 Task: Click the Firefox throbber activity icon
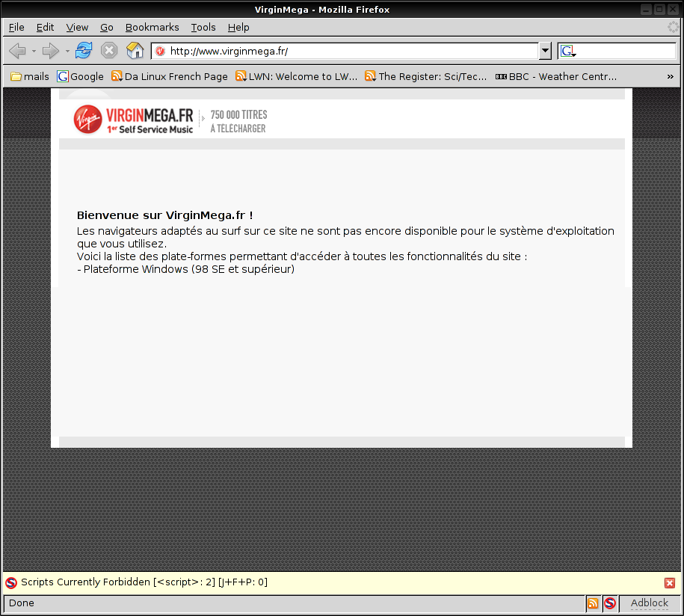pos(673,27)
